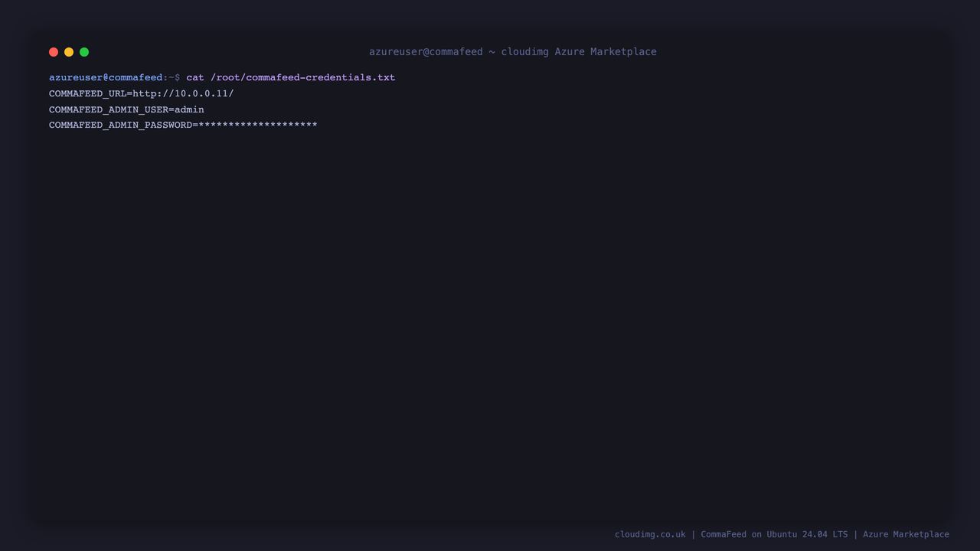
Task: Click the green maximize window button
Action: point(84,52)
